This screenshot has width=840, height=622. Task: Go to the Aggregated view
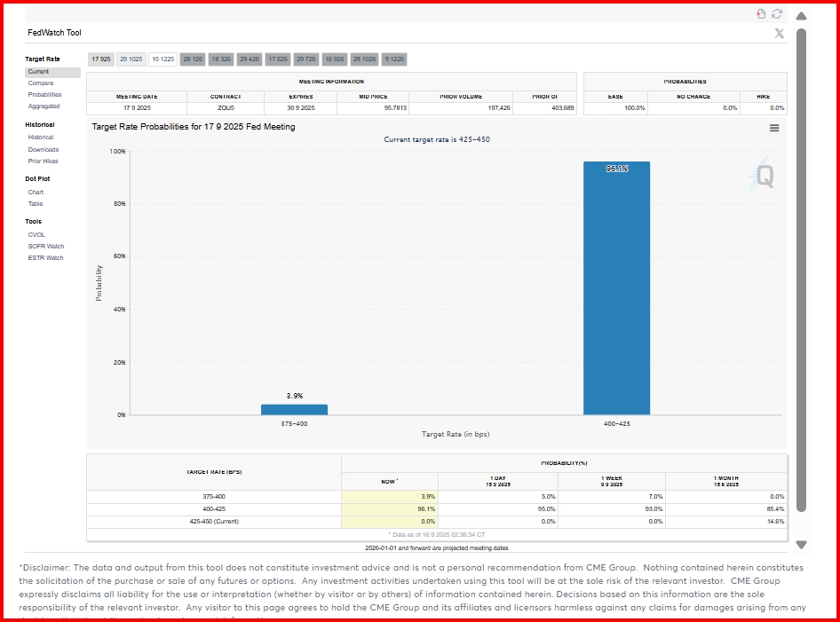(x=44, y=106)
